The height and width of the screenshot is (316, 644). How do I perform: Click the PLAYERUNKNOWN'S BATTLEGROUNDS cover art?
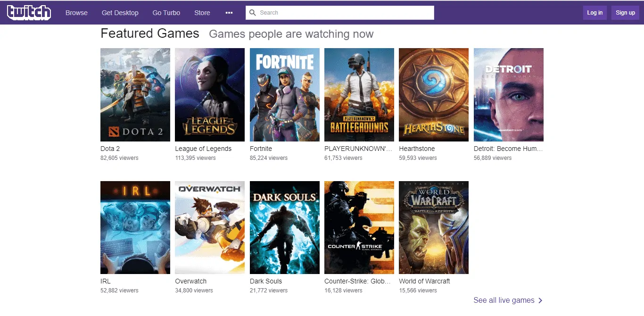point(359,94)
